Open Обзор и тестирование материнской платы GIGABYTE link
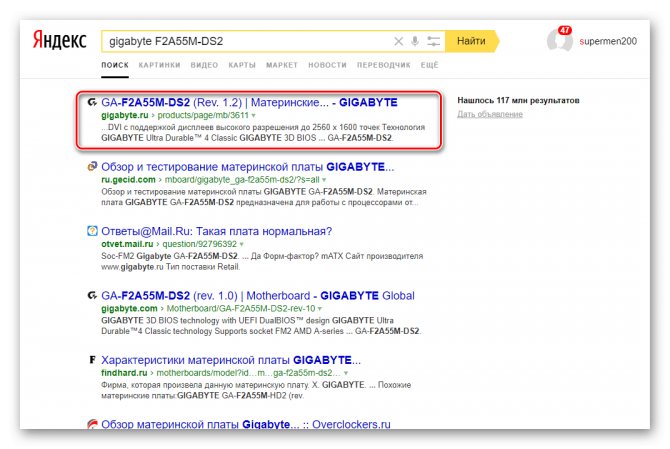Screen dimensions: 670x449 tap(247, 167)
